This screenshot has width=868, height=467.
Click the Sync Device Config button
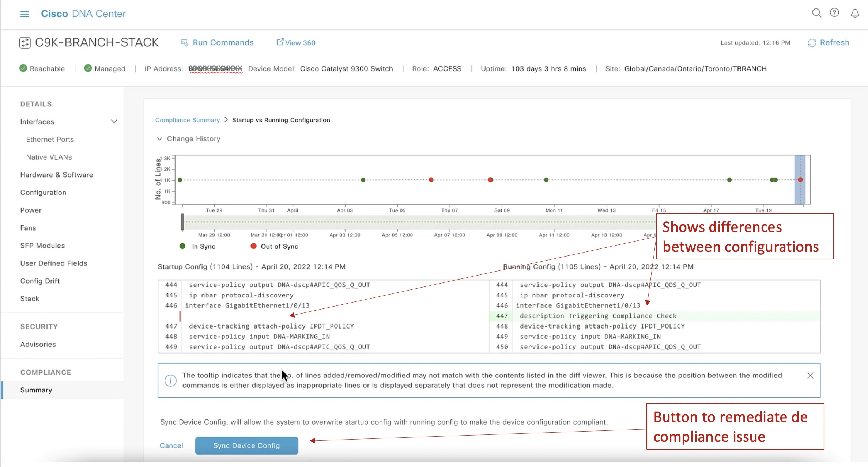[246, 445]
